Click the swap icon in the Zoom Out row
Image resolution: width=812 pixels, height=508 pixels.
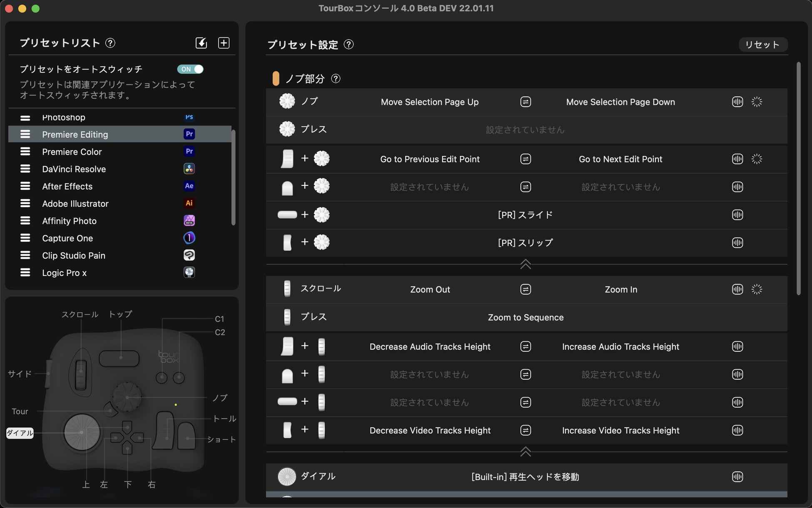click(x=526, y=289)
